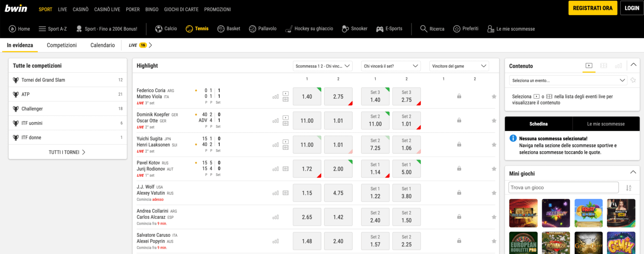Viewport: 644px width, 254px height.
Task: Expand the LIVE 16 events arrow
Action: pyautogui.click(x=151, y=45)
